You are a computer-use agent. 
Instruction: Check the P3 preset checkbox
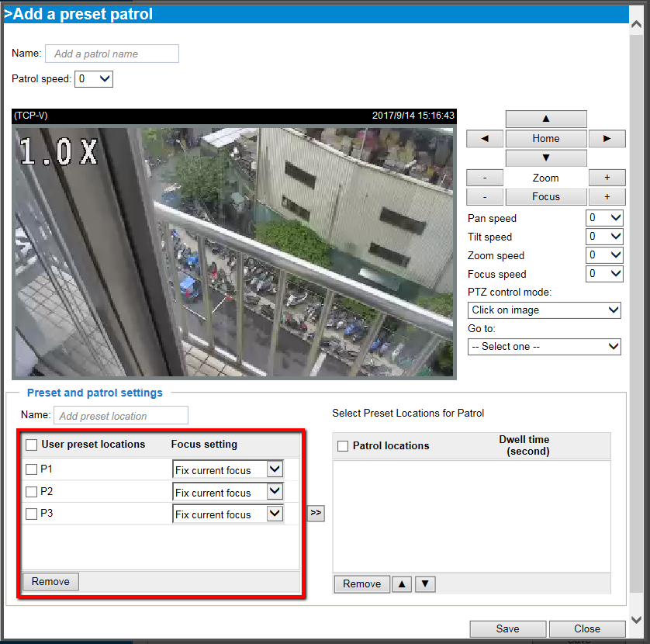31,513
